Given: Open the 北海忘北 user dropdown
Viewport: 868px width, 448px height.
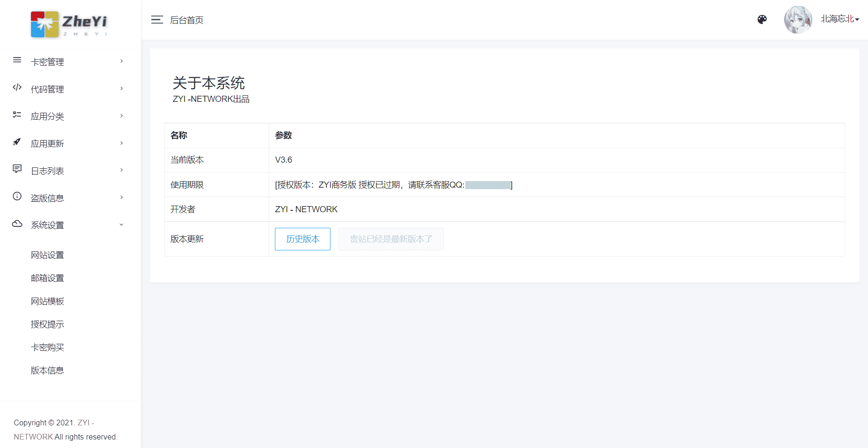Looking at the screenshot, I should [x=840, y=19].
